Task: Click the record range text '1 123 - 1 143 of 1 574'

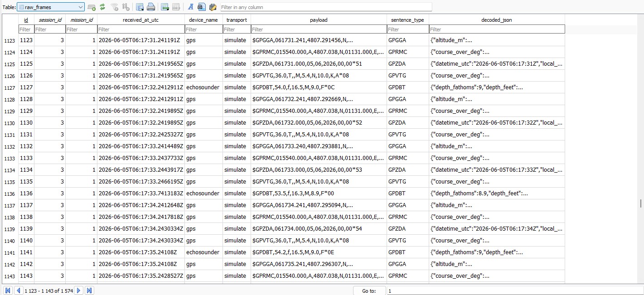Action: click(x=48, y=290)
